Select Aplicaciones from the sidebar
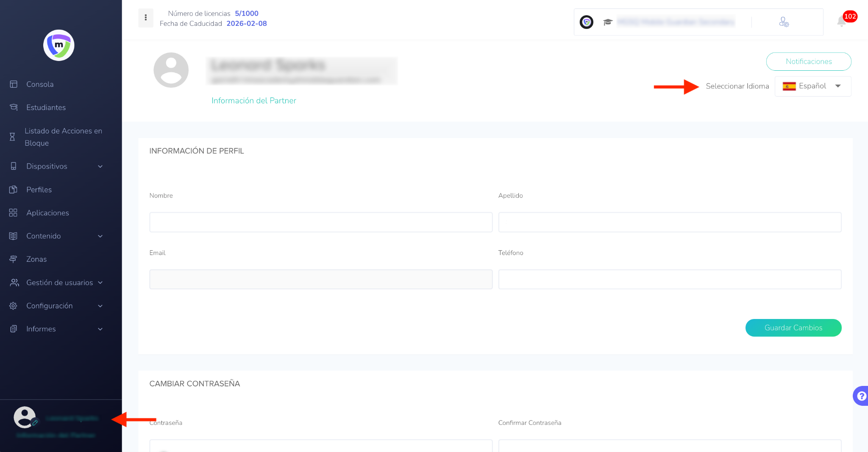 47,213
